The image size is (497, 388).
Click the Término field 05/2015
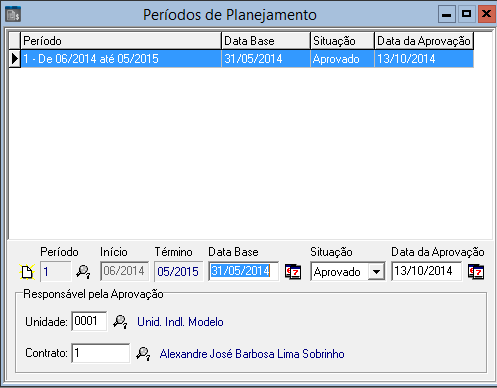point(178,272)
